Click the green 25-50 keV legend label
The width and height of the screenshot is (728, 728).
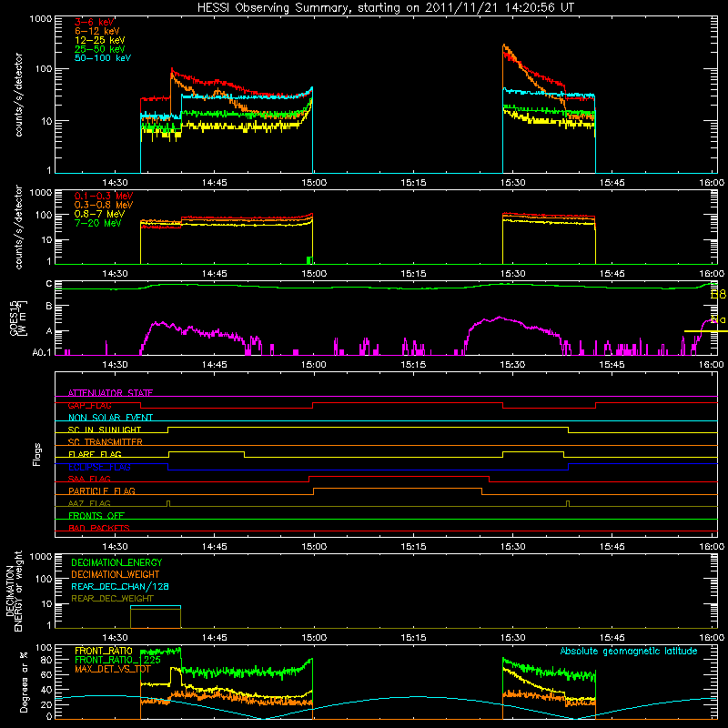point(100,49)
